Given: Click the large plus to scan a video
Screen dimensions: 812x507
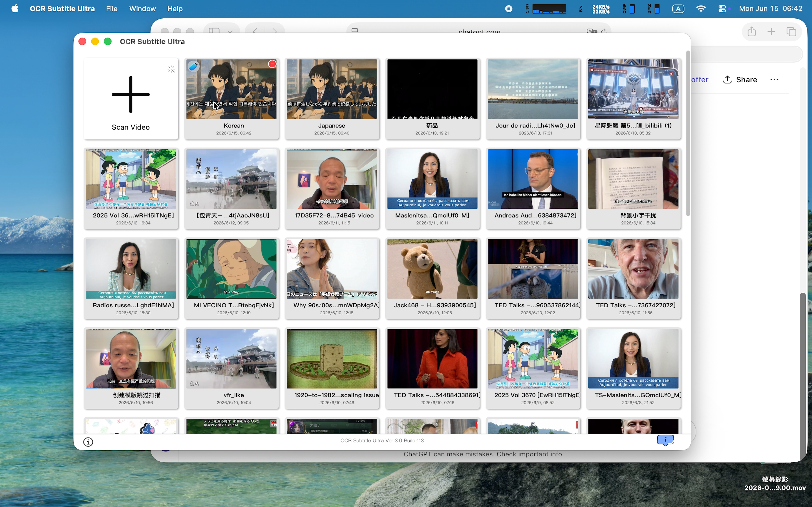Looking at the screenshot, I should [x=131, y=94].
